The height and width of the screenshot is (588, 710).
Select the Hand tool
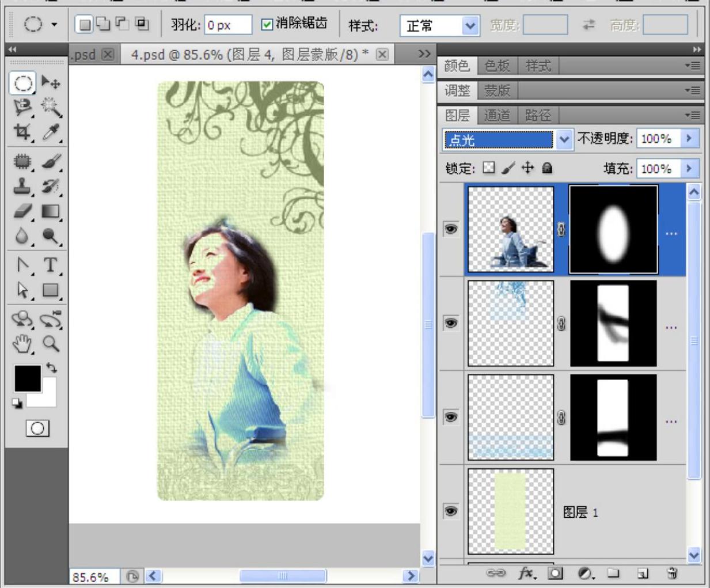click(x=22, y=344)
